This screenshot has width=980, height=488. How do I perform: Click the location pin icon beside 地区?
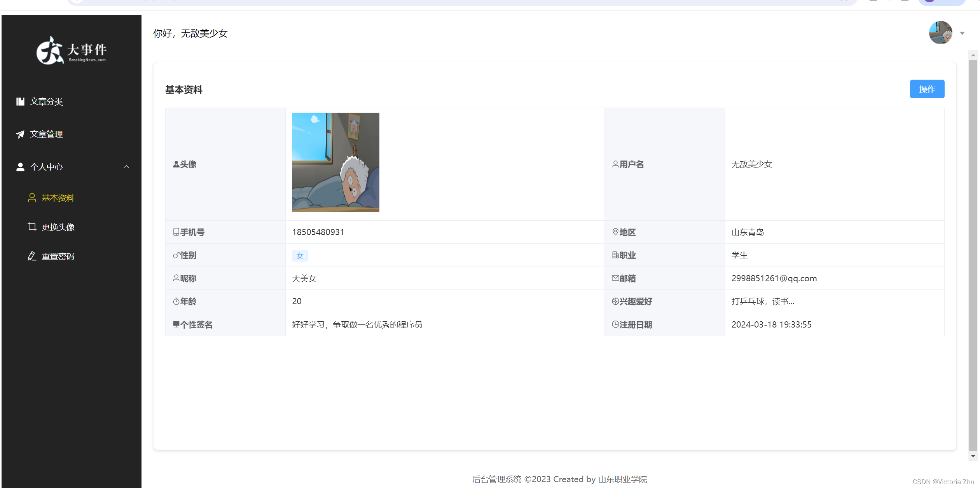click(x=615, y=232)
